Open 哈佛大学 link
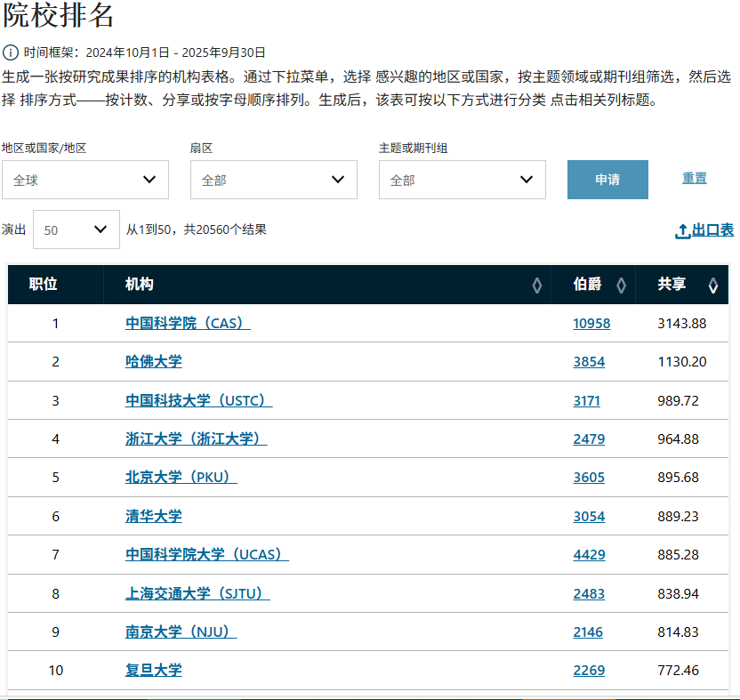Image resolution: width=740 pixels, height=700 pixels. tap(153, 362)
